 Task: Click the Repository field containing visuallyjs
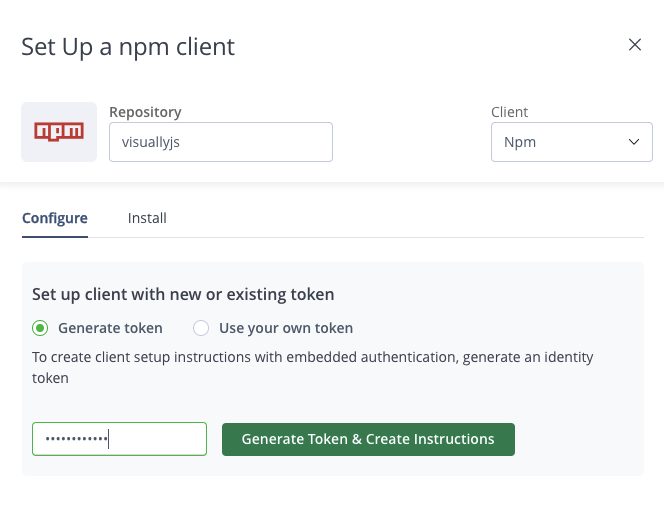pyautogui.click(x=221, y=142)
